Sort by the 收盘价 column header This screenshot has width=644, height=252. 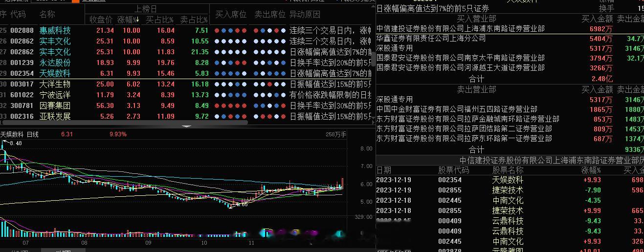(101, 20)
